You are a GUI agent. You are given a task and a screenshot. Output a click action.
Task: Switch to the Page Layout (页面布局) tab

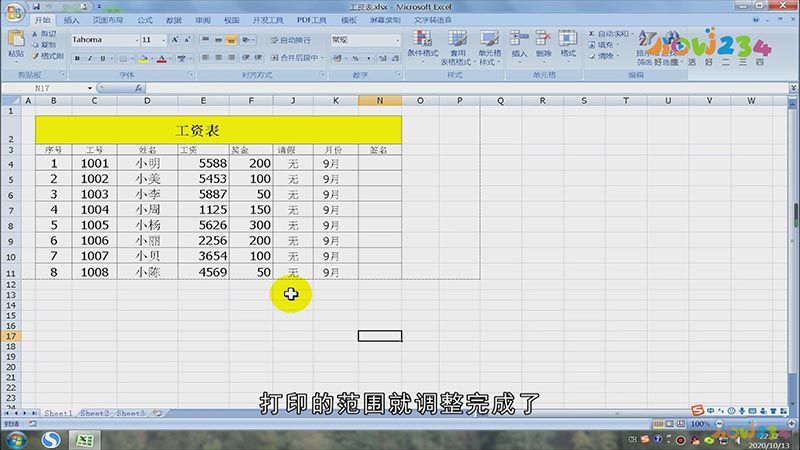pyautogui.click(x=108, y=20)
